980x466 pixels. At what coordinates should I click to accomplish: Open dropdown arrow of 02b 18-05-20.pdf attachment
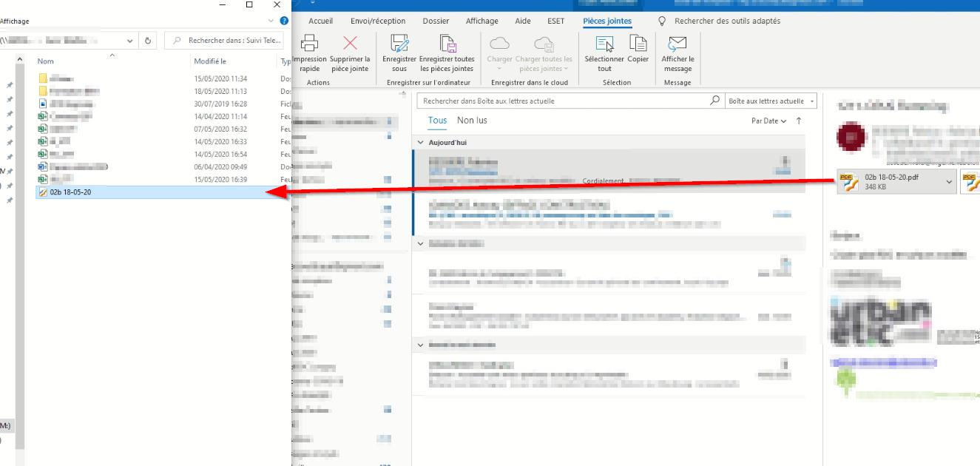tap(949, 181)
